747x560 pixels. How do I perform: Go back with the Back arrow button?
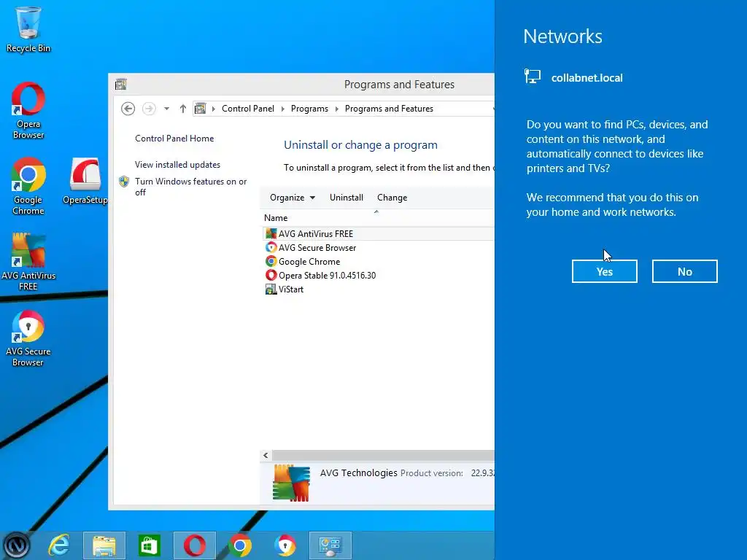click(128, 109)
